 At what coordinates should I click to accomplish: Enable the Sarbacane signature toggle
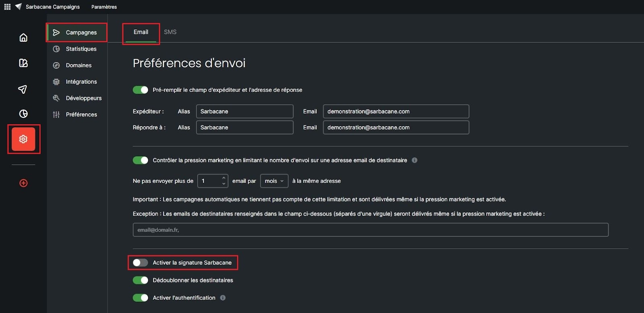[140, 263]
